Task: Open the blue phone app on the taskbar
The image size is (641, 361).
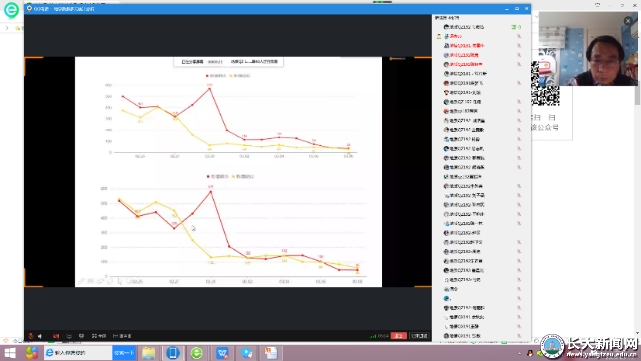Action: [x=173, y=353]
